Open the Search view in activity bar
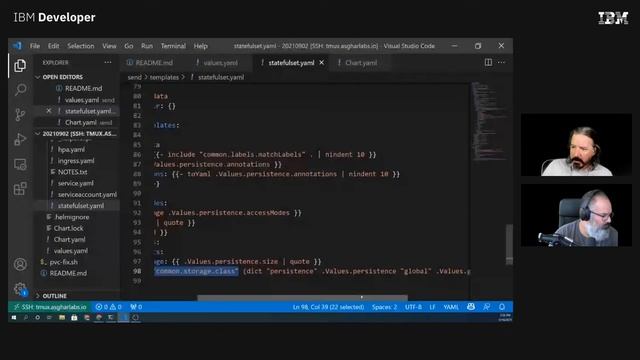The height and width of the screenshot is (360, 640). click(20, 89)
